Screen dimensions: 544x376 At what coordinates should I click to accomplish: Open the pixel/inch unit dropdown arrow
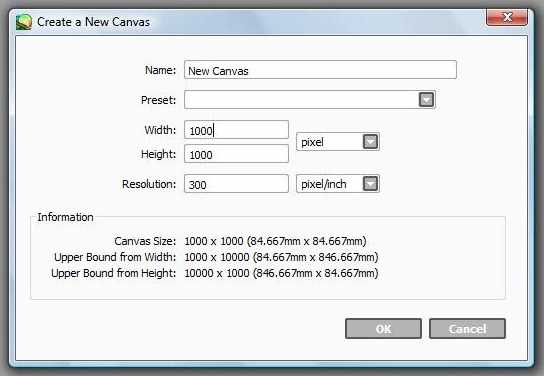(x=371, y=183)
